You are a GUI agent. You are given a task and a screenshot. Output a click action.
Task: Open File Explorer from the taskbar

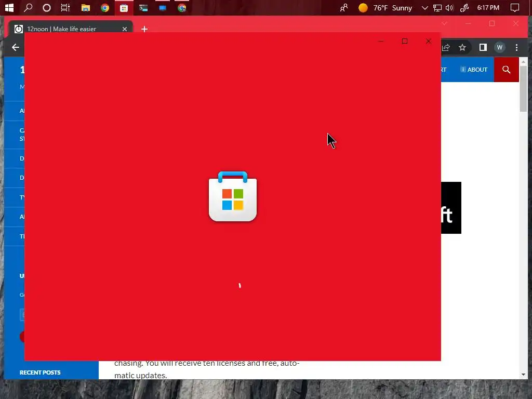86,8
